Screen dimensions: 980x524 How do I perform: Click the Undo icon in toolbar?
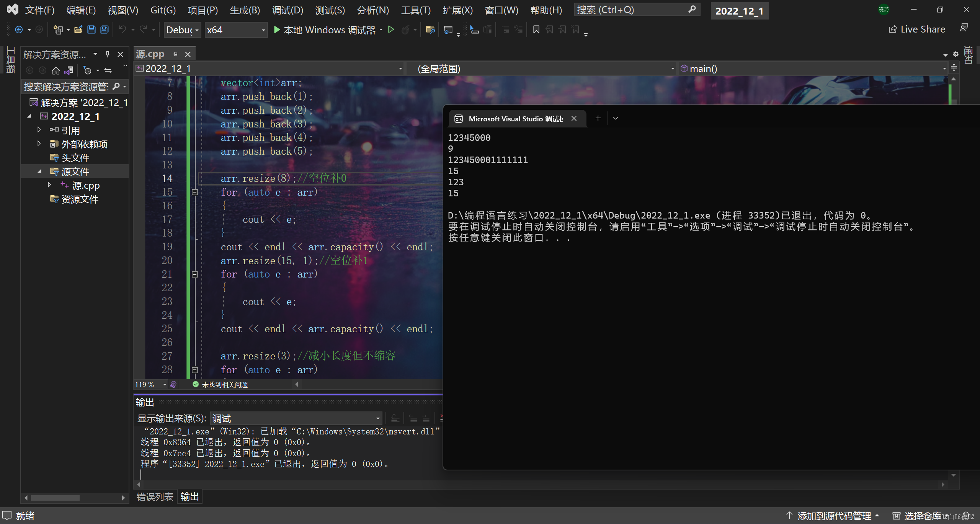coord(122,30)
